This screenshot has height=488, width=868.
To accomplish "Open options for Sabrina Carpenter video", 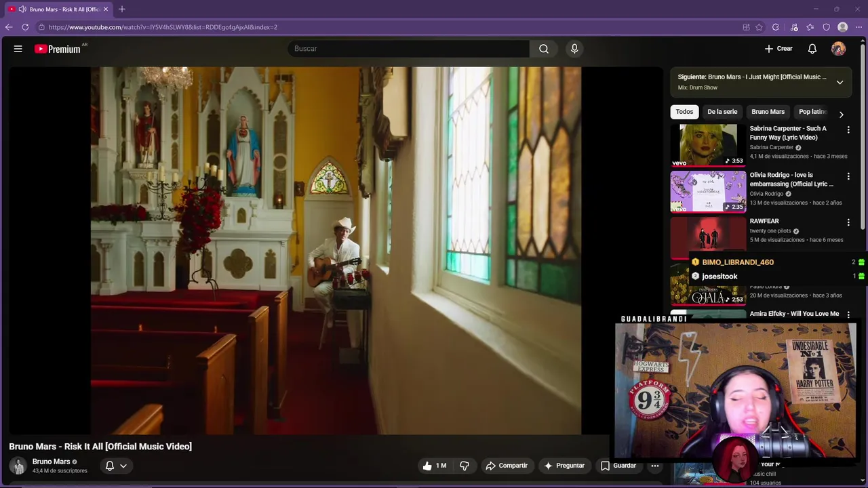I will coord(848,130).
